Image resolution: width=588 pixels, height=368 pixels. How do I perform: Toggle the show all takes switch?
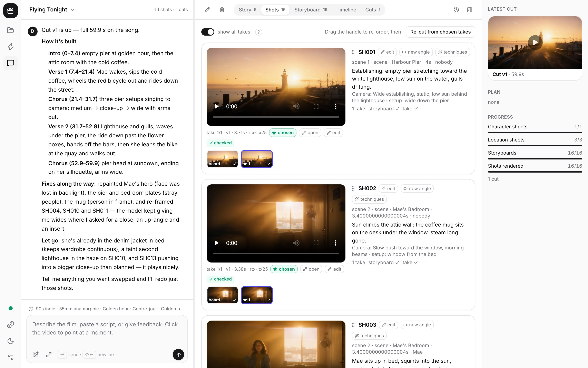tap(208, 32)
